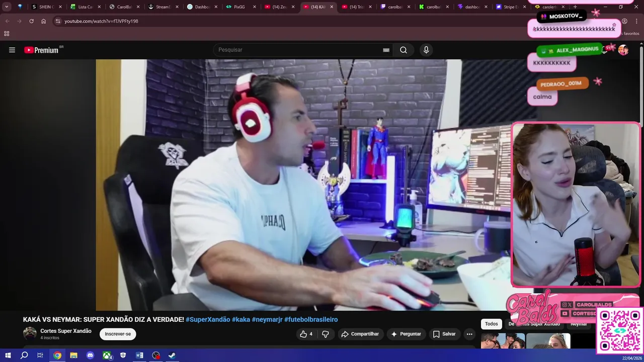Open the YouTube guide hamburger menu

[x=12, y=50]
